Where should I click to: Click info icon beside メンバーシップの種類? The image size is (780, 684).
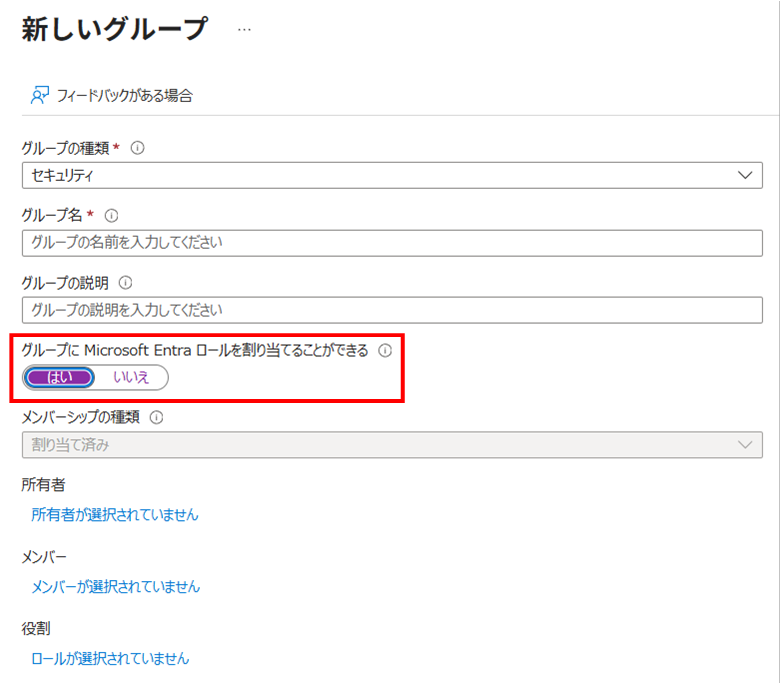(156, 418)
